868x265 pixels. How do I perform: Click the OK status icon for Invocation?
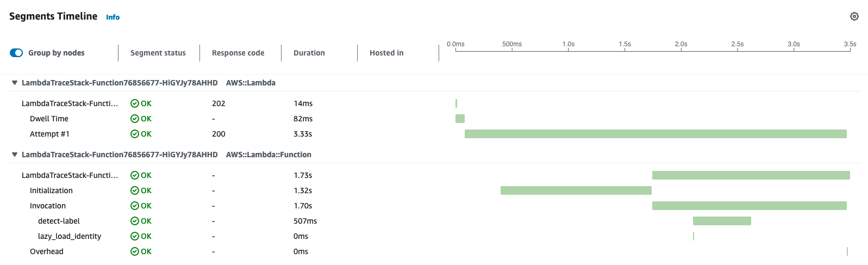(135, 206)
